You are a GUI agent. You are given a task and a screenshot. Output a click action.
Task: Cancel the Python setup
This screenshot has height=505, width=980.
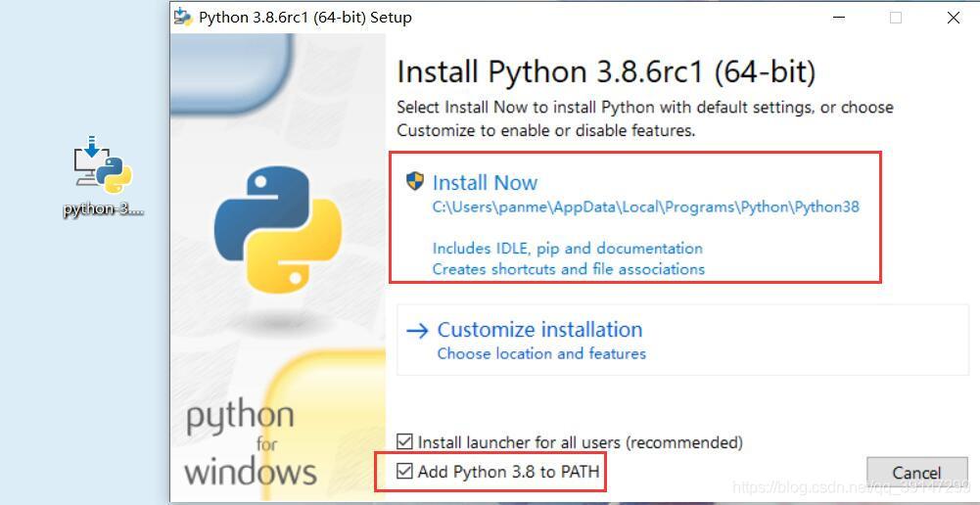[916, 473]
